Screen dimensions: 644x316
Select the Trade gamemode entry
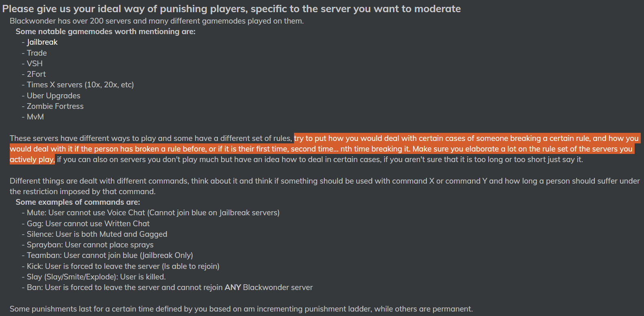35,53
